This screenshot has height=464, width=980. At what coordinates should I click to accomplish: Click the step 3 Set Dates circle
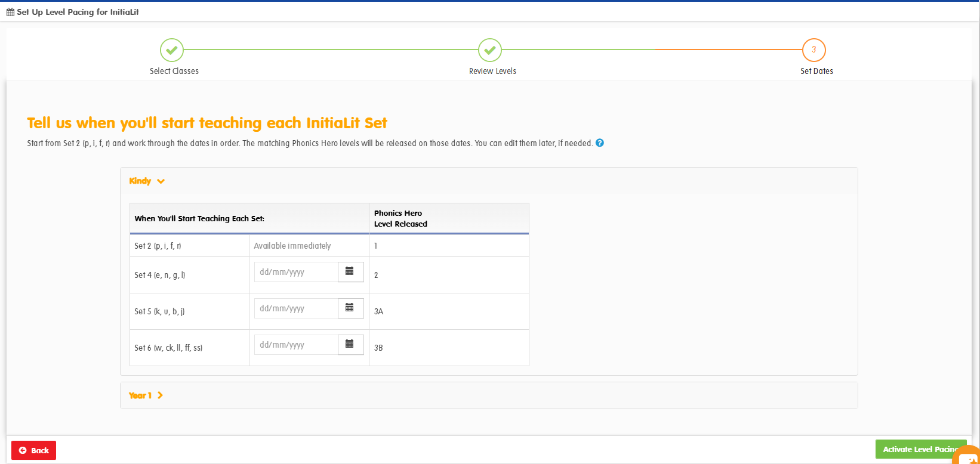[x=814, y=50]
